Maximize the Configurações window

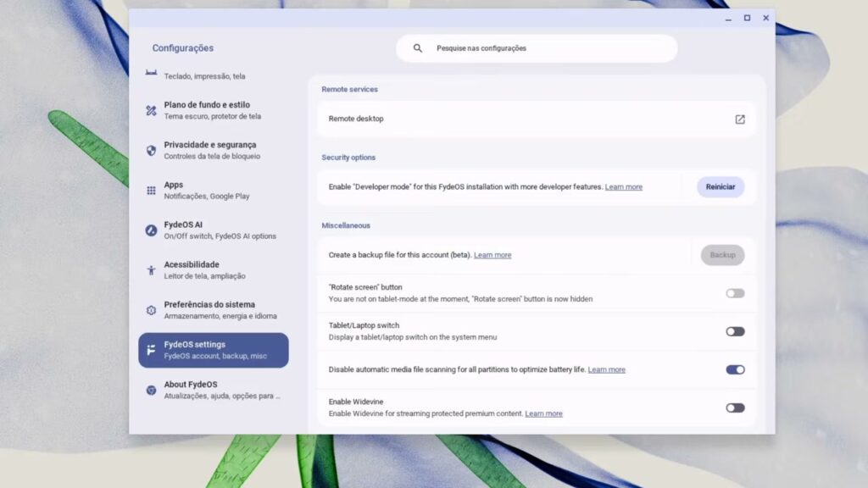pos(747,18)
